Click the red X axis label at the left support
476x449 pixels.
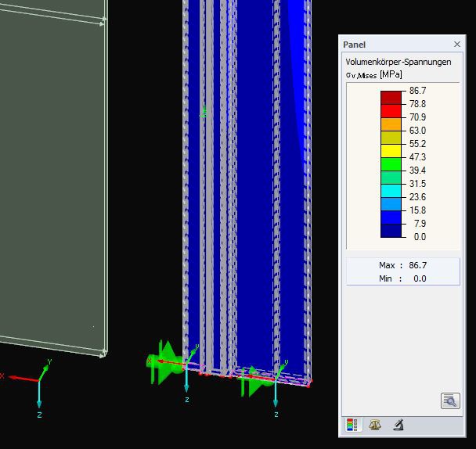click(x=149, y=361)
